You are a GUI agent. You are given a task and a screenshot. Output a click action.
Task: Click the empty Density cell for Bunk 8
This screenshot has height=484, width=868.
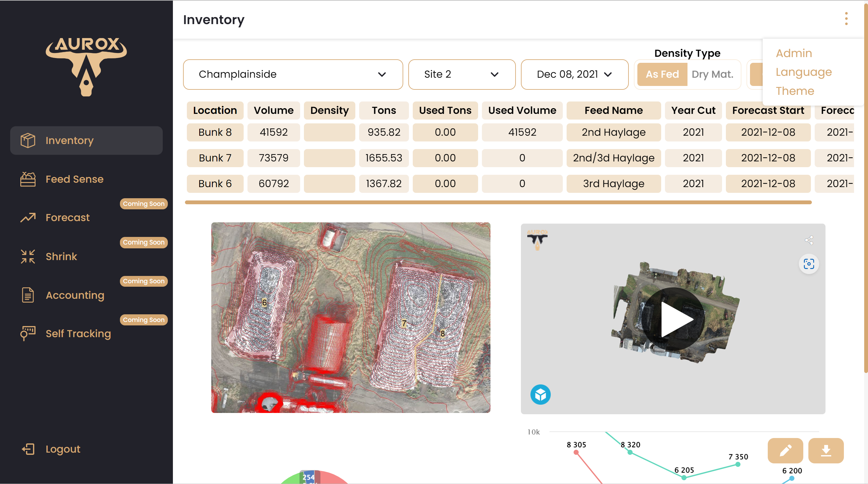329,132
